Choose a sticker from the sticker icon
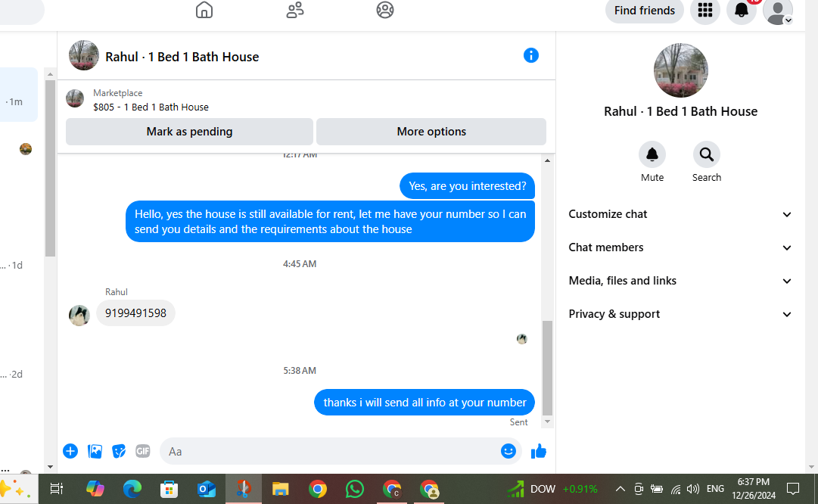818x504 pixels. coord(119,451)
